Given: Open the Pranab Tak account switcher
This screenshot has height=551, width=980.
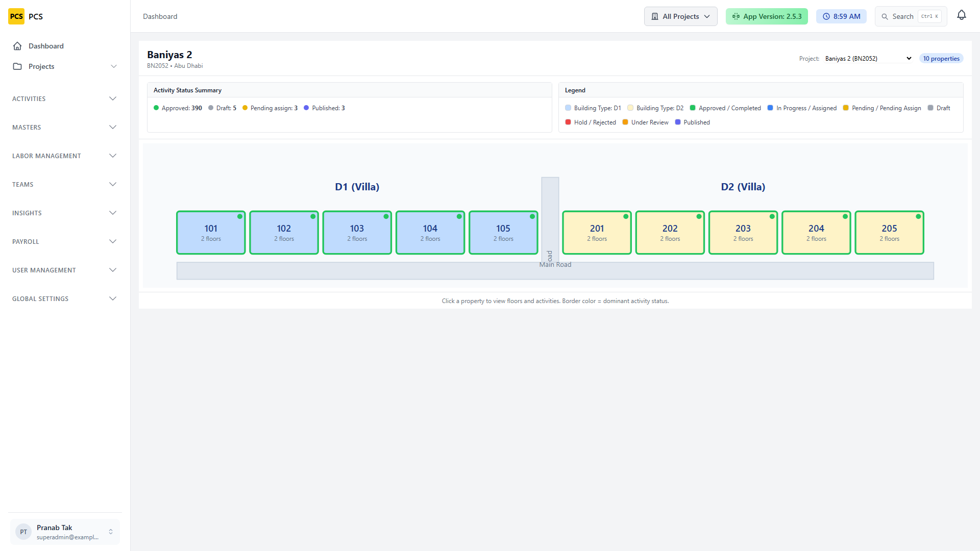Looking at the screenshot, I should (x=65, y=532).
